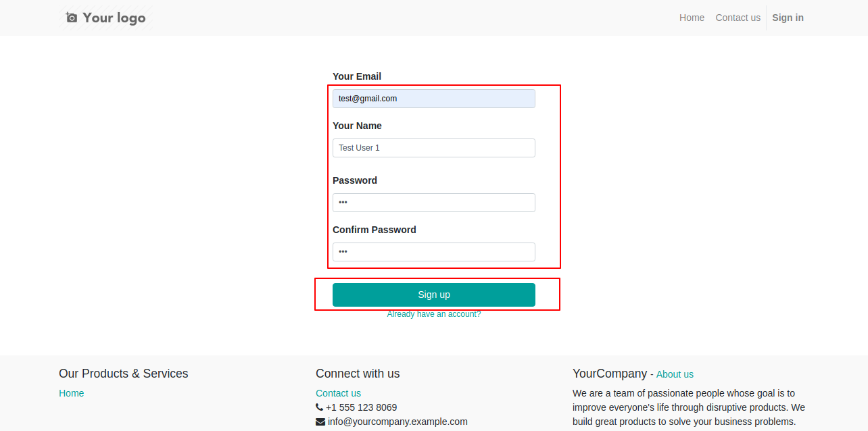Open the footer Home link under Products & Services
This screenshot has width=868, height=431.
coord(72,393)
